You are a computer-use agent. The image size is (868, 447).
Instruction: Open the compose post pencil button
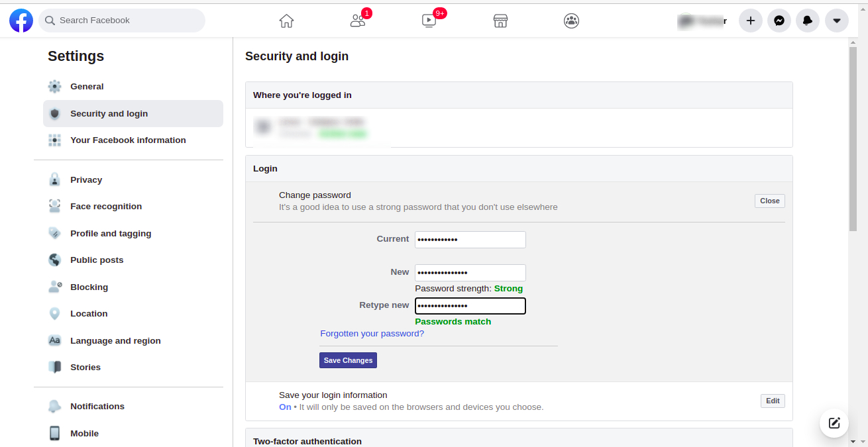834,423
